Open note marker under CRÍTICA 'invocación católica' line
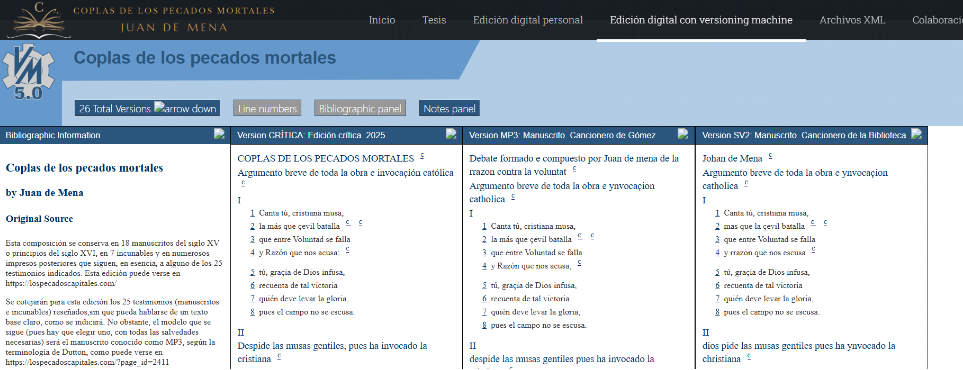963x370 pixels. tap(243, 183)
